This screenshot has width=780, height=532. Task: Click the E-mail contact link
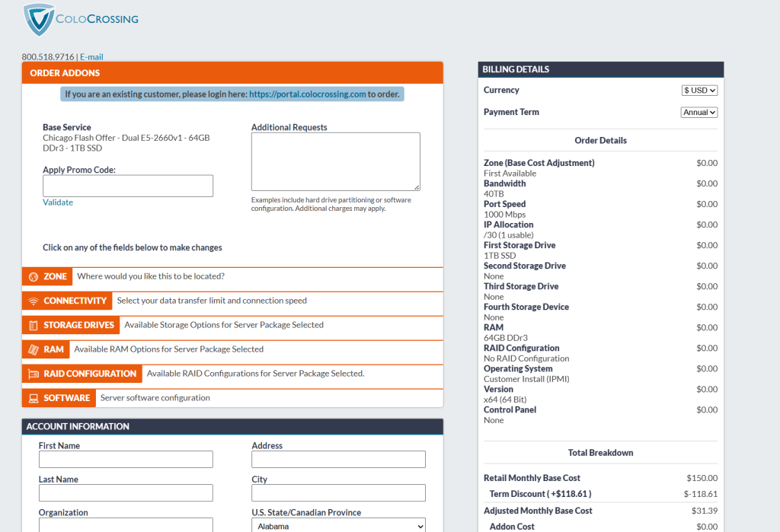[x=91, y=57]
